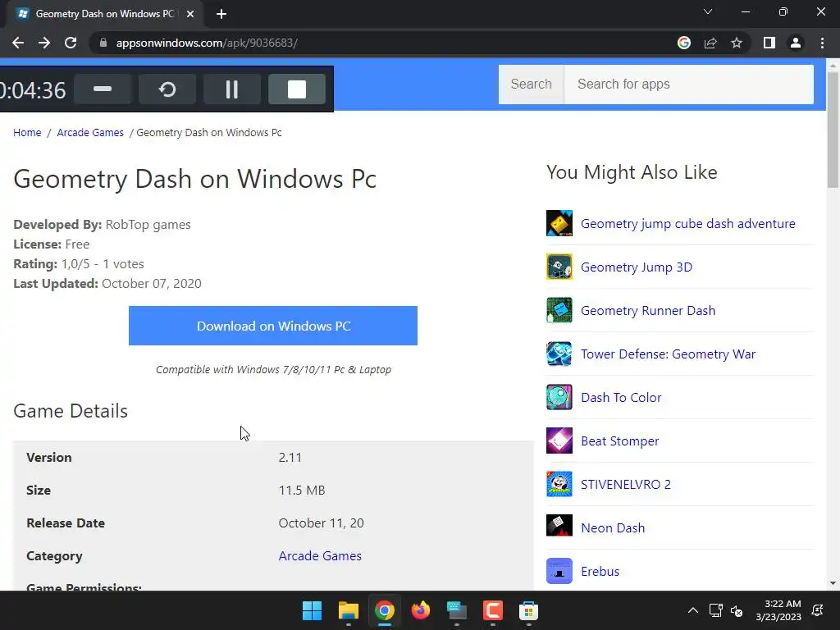Click the Beat Stomper icon
The width and height of the screenshot is (840, 630).
pyautogui.click(x=559, y=441)
